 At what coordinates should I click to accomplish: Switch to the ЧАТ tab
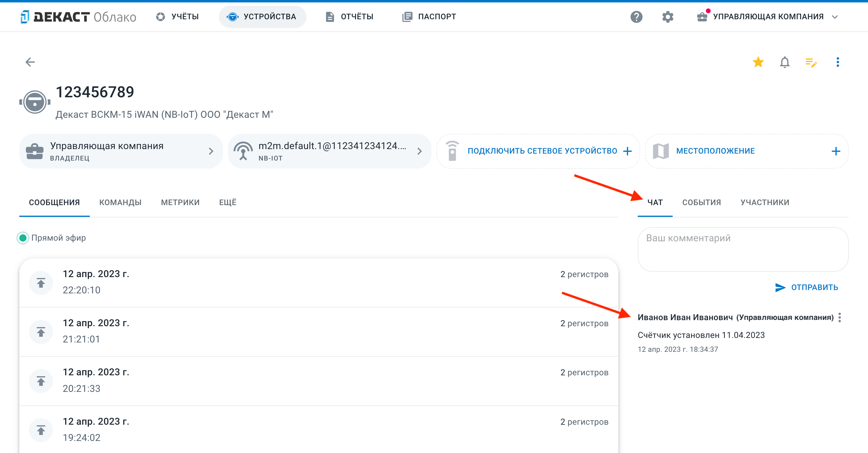click(x=655, y=202)
